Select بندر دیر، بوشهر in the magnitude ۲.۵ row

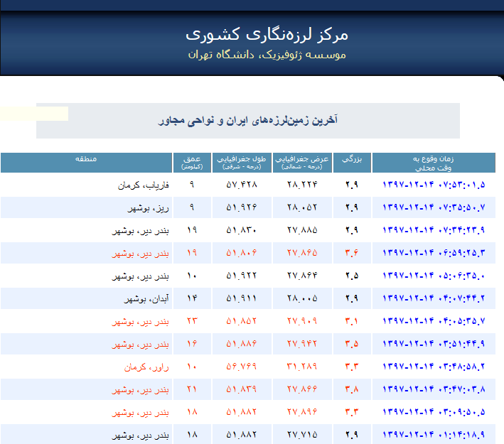click(141, 276)
